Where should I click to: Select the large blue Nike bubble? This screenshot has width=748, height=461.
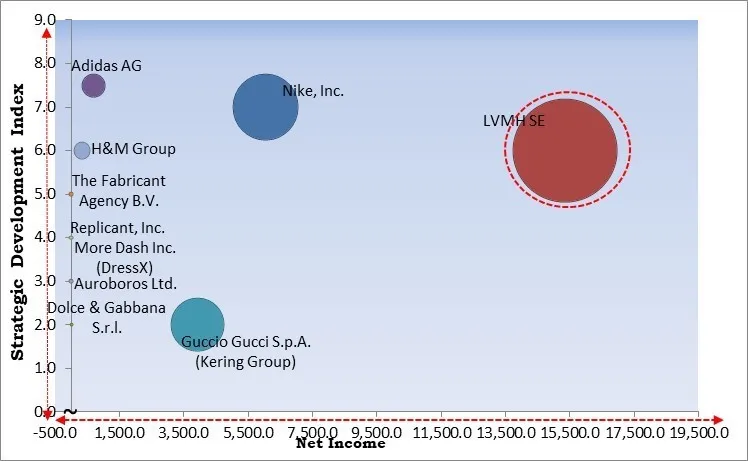coord(265,107)
